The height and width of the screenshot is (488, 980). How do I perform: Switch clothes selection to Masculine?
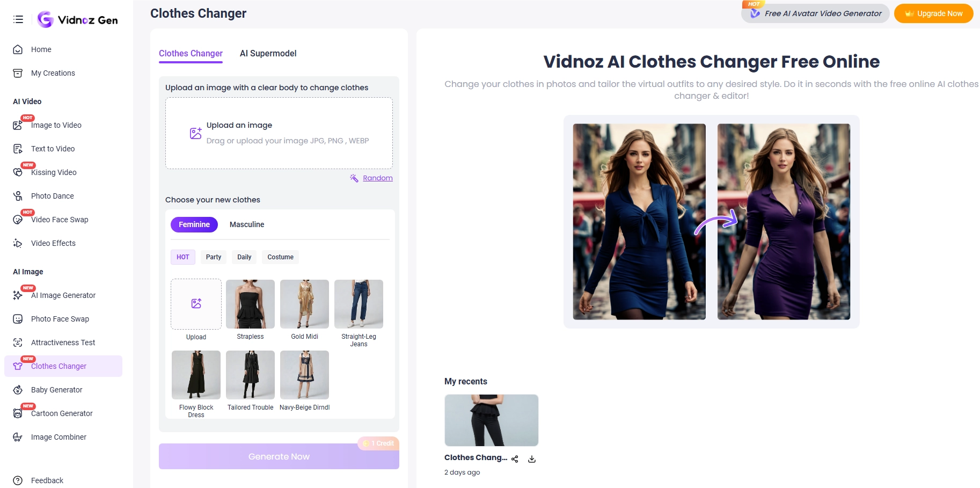pos(247,224)
